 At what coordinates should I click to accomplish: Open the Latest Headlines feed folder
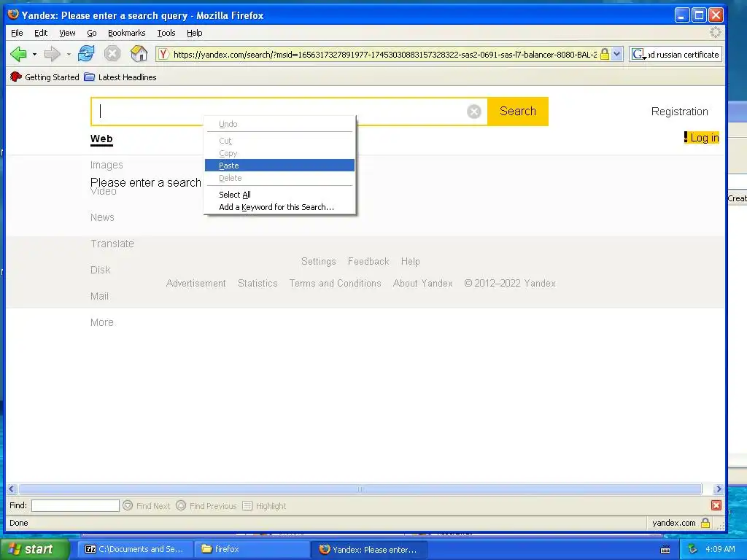[x=120, y=77]
